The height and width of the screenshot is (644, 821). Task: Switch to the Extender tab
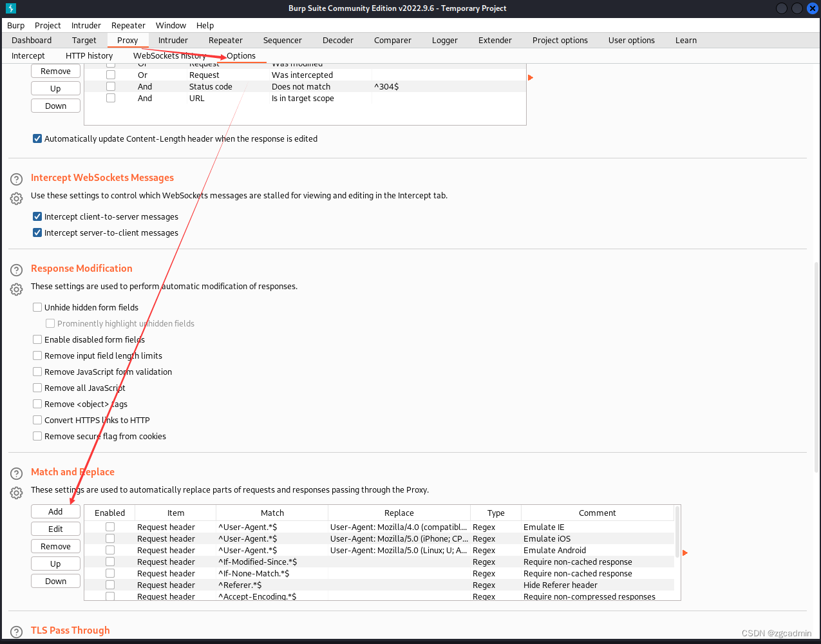click(x=495, y=40)
